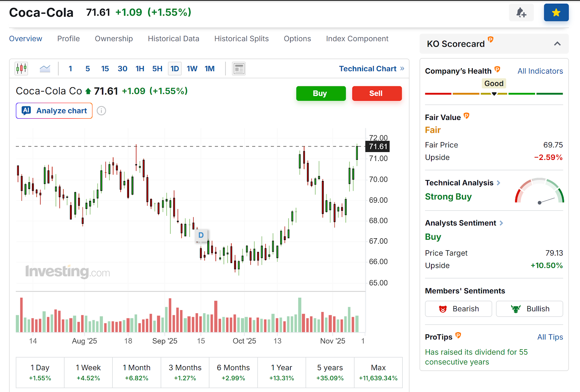Click the info icon beside Analyze chart
Screen dimensions: 580x392
[101, 111]
